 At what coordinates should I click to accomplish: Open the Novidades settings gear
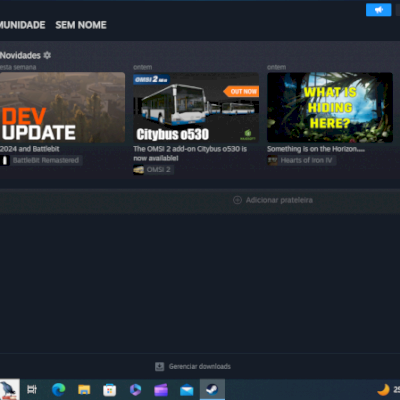click(47, 55)
